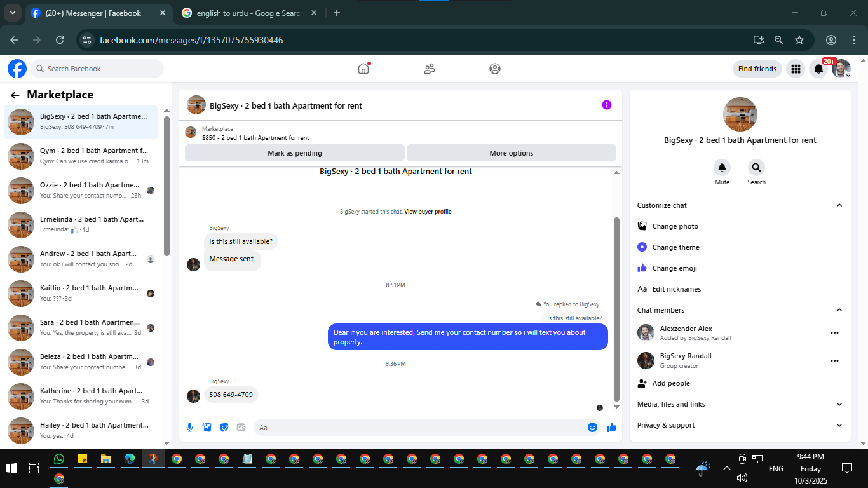Image resolution: width=868 pixels, height=488 pixels.
Task: Open the account avatar dropdown
Action: click(x=841, y=69)
